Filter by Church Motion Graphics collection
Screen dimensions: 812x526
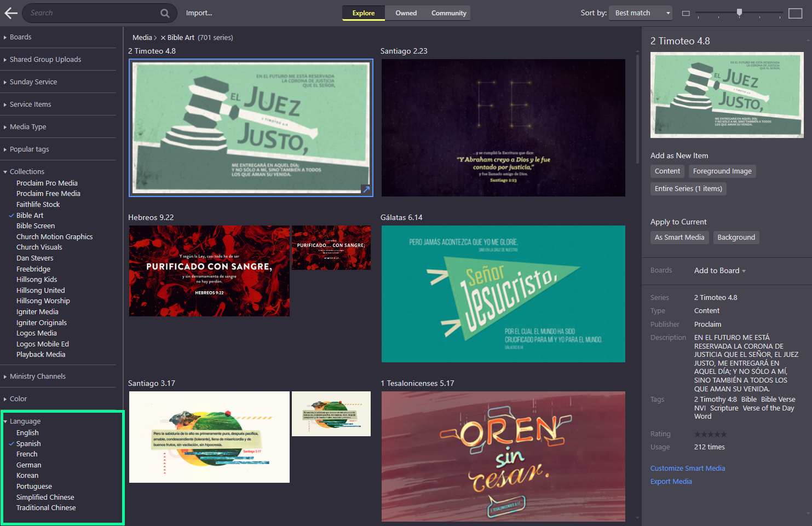pyautogui.click(x=54, y=237)
